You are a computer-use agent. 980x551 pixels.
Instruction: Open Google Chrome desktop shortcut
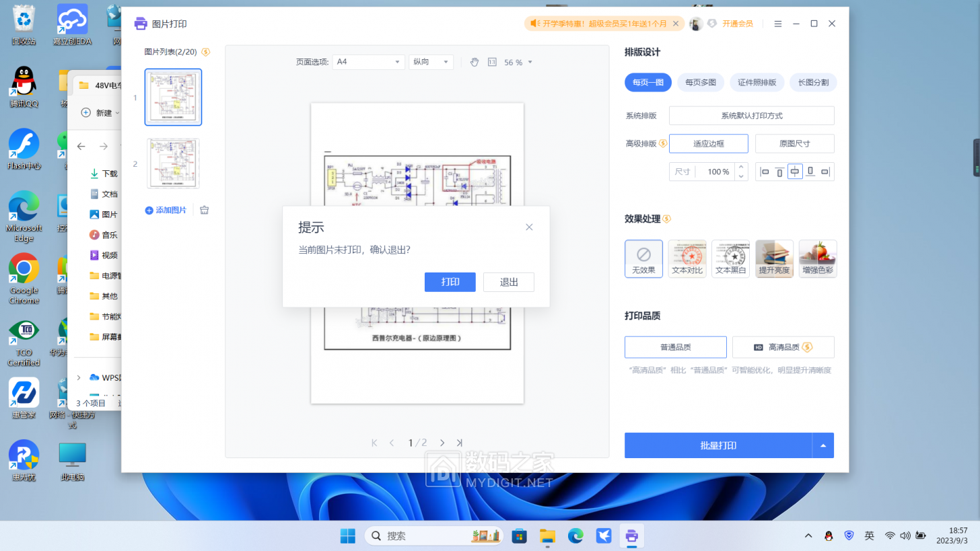click(x=24, y=279)
